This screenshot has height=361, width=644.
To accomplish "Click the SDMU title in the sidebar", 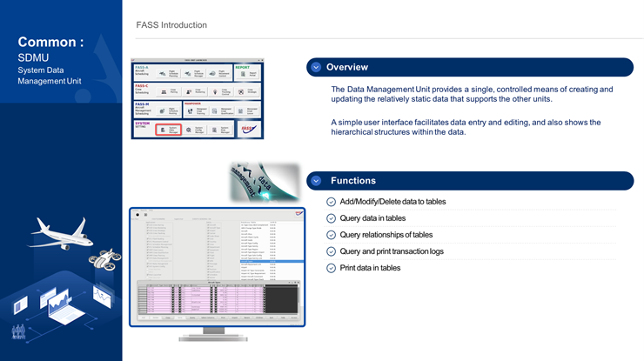I will [x=33, y=57].
